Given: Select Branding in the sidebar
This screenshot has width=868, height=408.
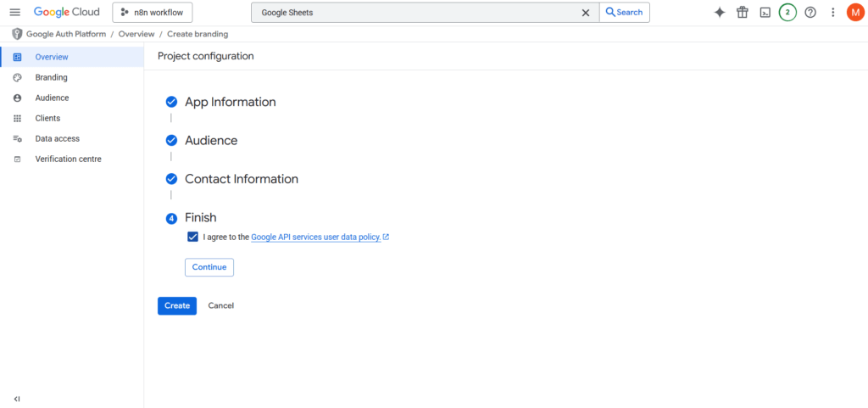Looking at the screenshot, I should click(51, 77).
